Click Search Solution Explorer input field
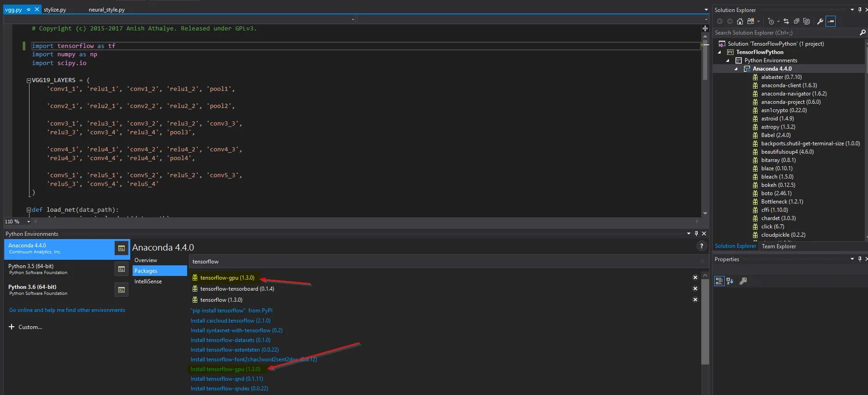This screenshot has height=395, width=868. (785, 33)
